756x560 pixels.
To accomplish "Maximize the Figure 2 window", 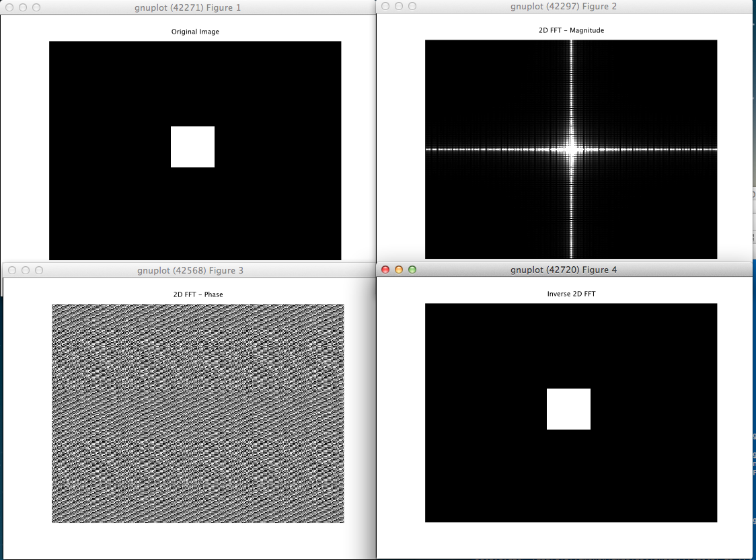I will coord(412,6).
